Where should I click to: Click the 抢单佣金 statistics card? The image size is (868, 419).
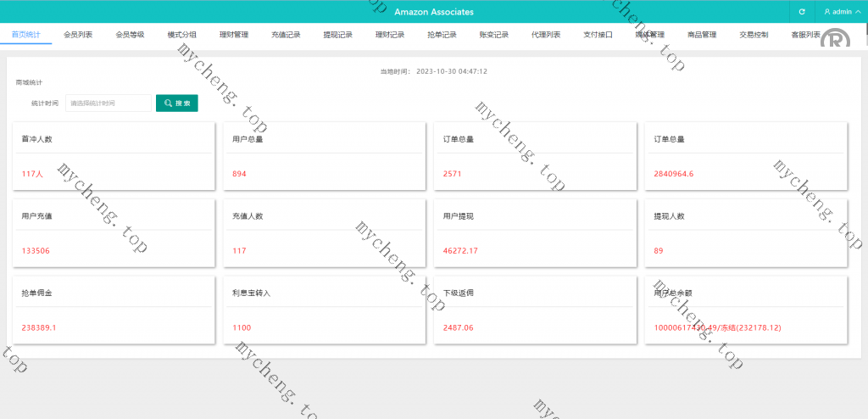click(x=111, y=310)
